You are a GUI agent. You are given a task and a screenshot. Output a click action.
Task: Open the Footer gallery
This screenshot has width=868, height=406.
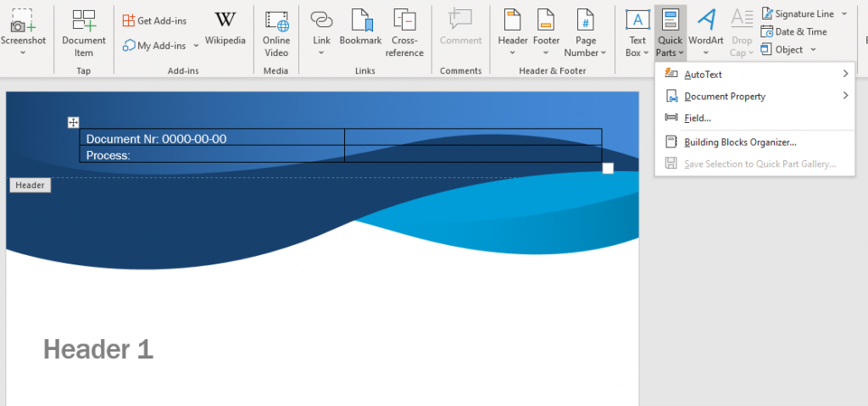pyautogui.click(x=547, y=32)
